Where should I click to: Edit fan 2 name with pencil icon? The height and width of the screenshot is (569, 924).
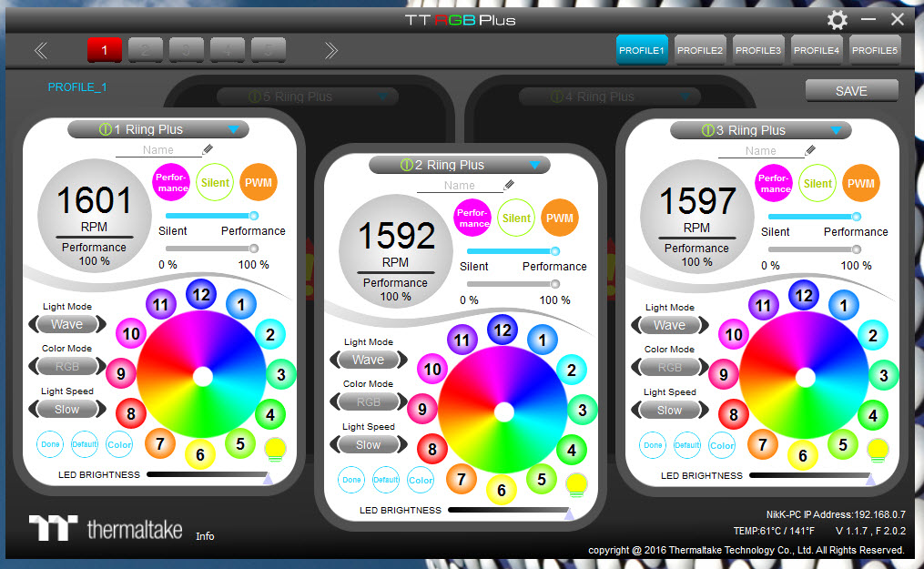click(509, 185)
